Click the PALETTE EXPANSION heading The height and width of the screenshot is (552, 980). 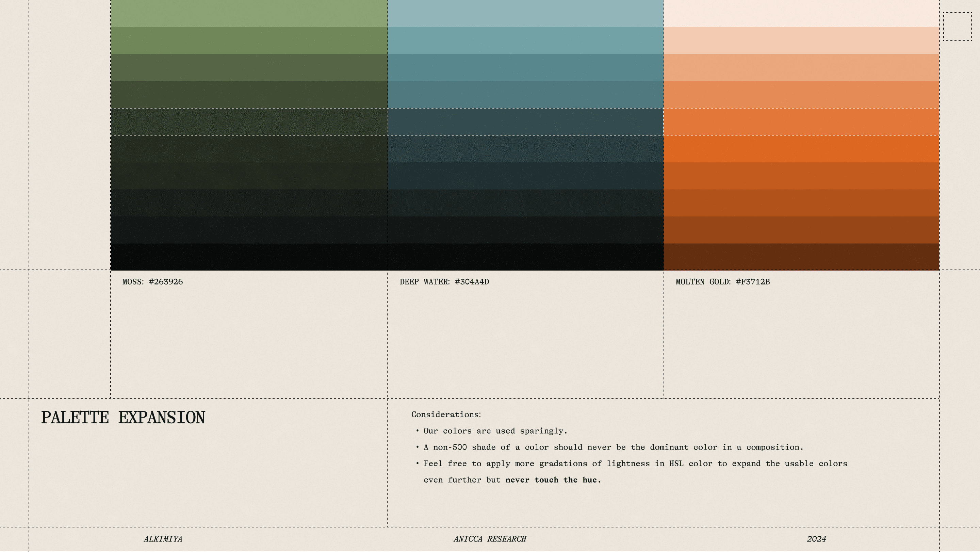(x=123, y=418)
